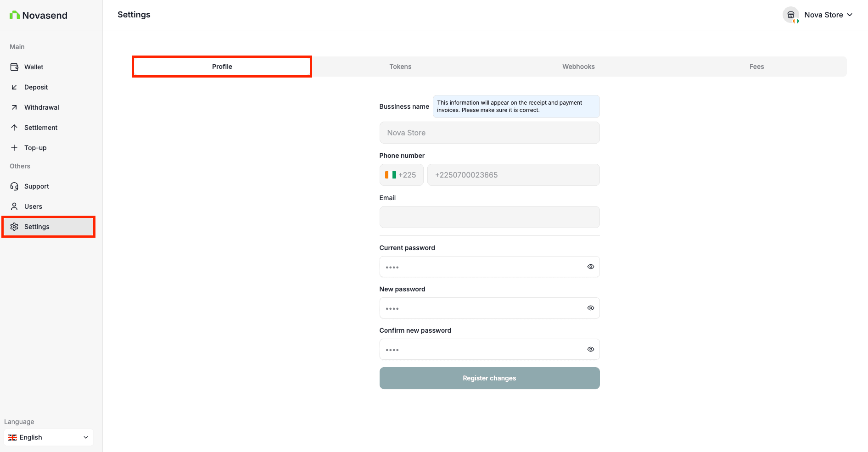
Task: Select the Users icon in sidebar
Action: click(x=14, y=206)
